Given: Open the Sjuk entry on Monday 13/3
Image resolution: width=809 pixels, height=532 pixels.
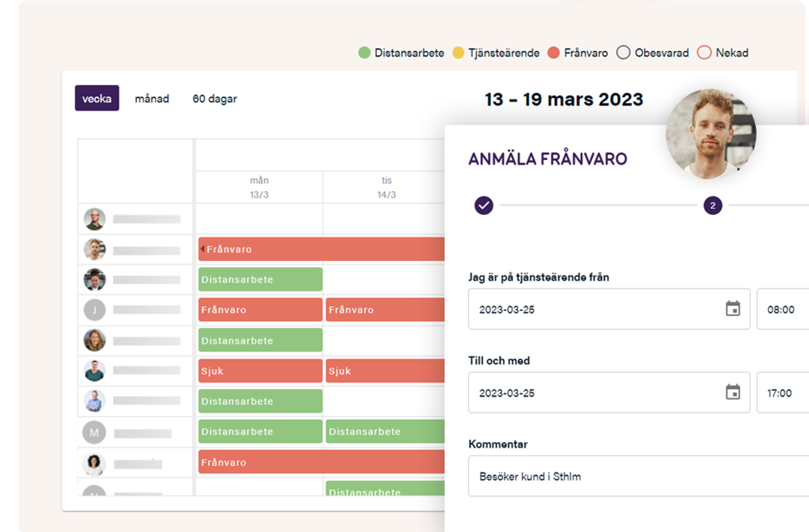Looking at the screenshot, I should point(260,371).
